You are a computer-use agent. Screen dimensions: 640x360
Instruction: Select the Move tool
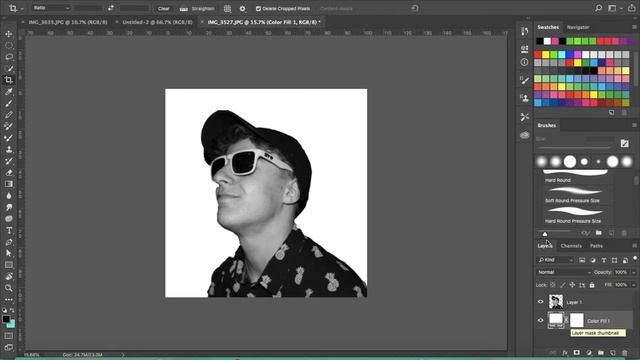(x=9, y=34)
